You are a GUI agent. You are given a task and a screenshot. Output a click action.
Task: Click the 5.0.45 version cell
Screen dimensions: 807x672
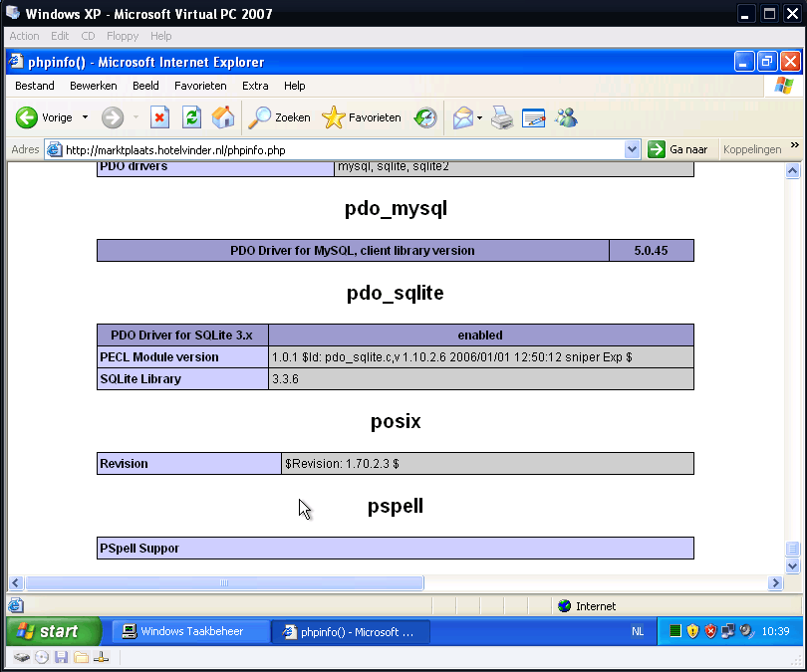tap(651, 251)
